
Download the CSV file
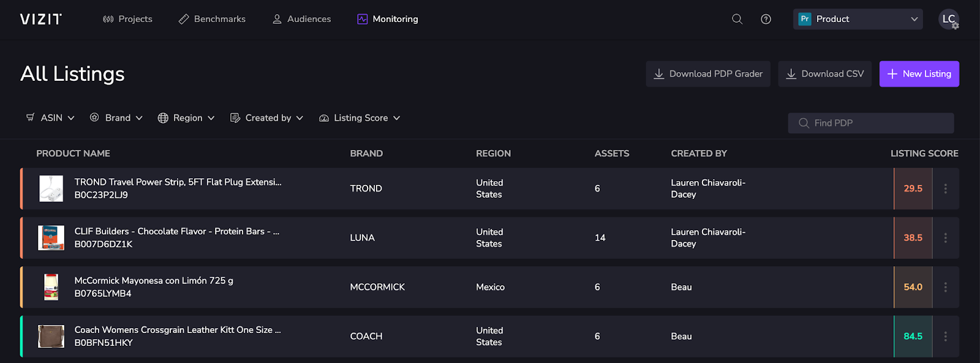pyautogui.click(x=824, y=73)
